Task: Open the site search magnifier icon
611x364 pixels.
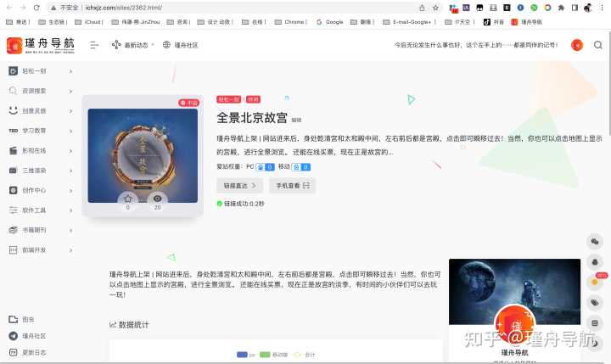Action: tap(597, 45)
